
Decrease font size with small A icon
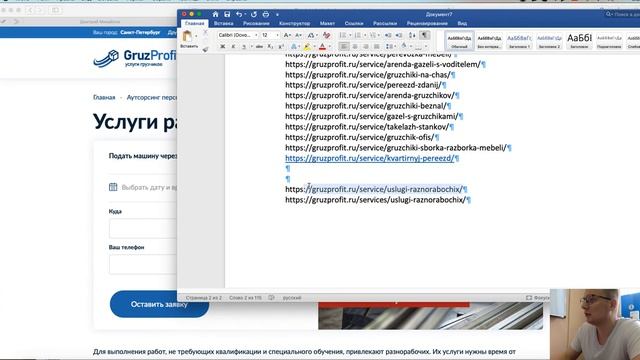coord(298,36)
